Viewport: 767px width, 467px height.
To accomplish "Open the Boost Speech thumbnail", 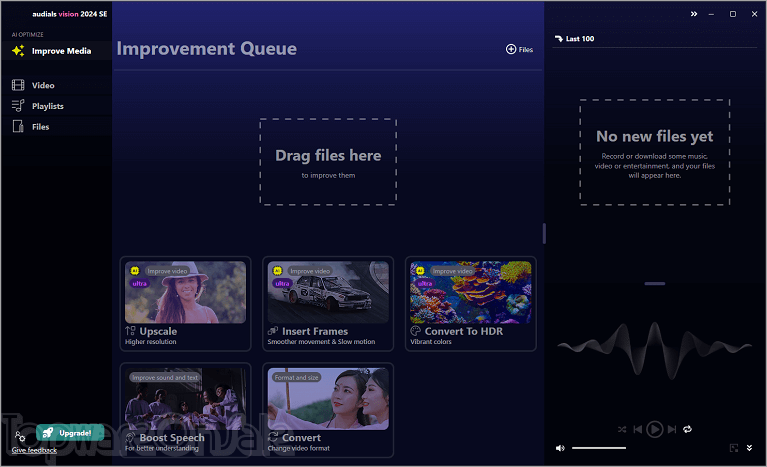I will (185, 399).
